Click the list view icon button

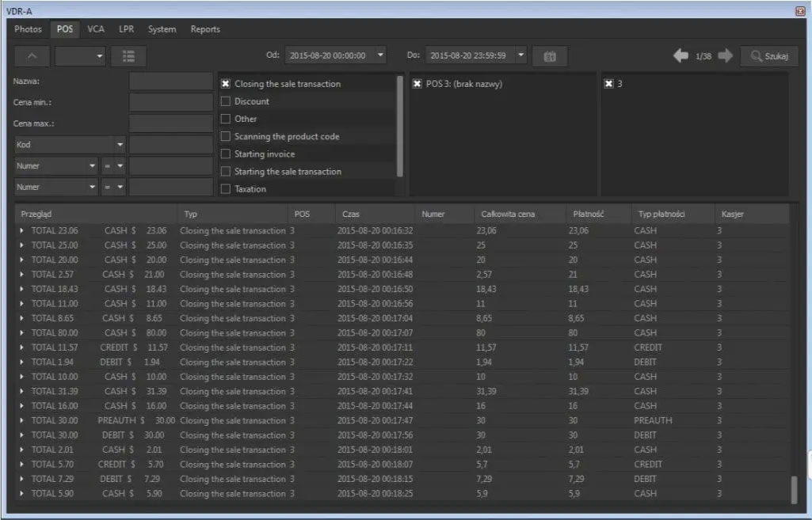128,56
